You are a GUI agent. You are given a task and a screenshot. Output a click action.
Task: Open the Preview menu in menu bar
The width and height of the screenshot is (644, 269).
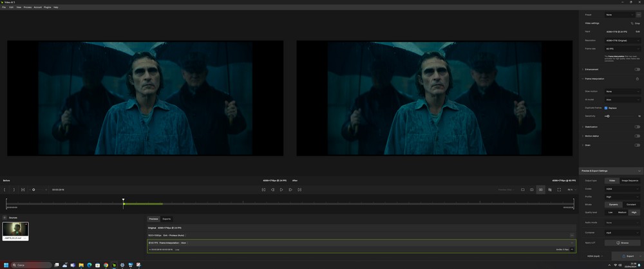pyautogui.click(x=28, y=7)
